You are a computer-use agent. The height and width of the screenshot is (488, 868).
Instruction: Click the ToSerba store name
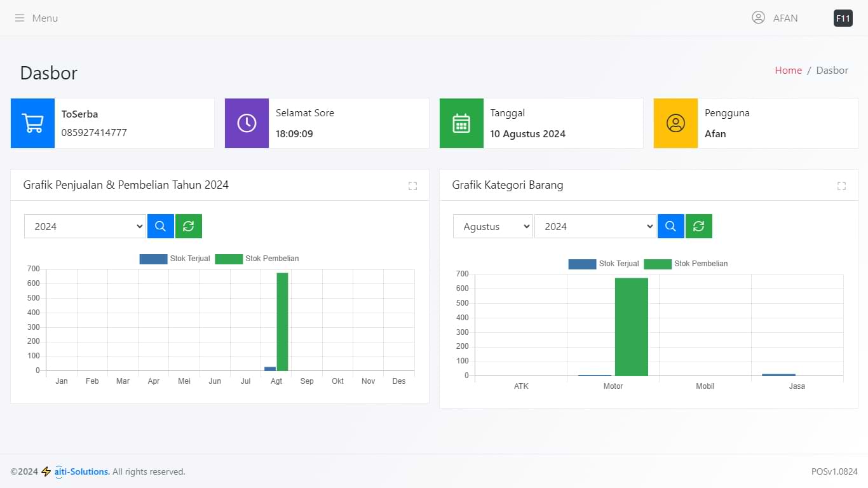coord(79,114)
